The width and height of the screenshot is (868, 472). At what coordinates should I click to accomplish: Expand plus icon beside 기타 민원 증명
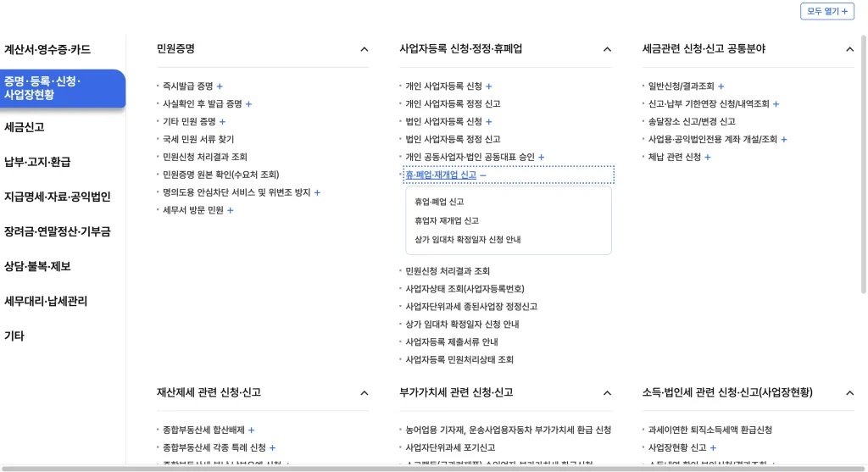tap(223, 122)
